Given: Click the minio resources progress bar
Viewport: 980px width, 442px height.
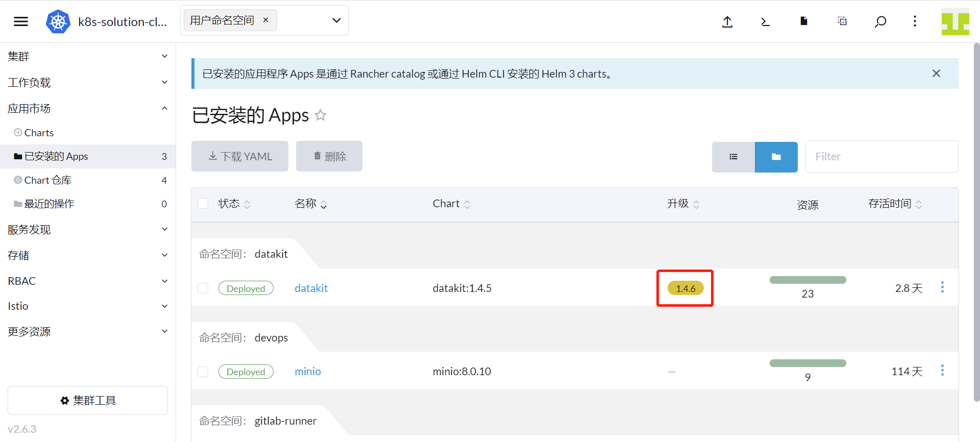Looking at the screenshot, I should click(808, 363).
